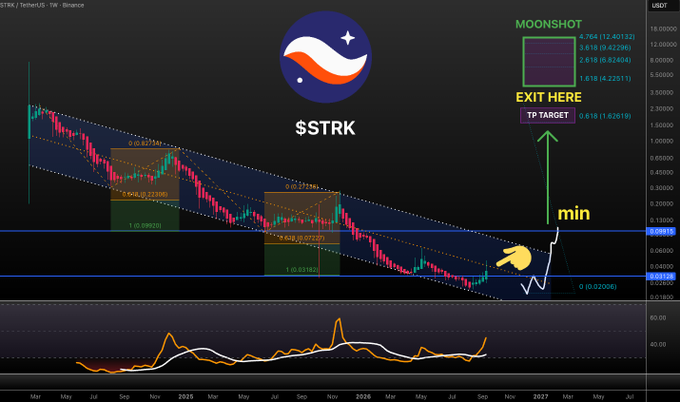
Task: Click the 1.00000 price axis value
Action: click(664, 141)
